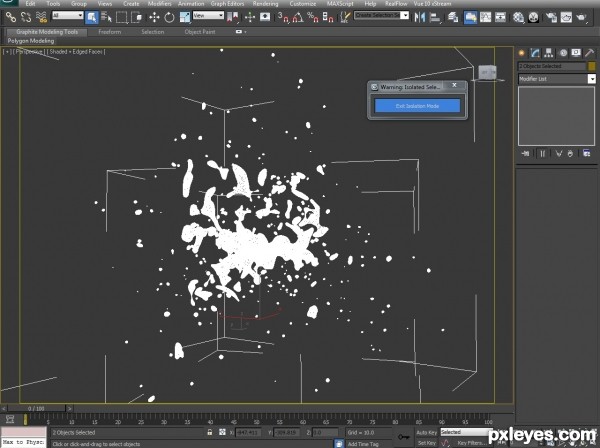Expand the Modifier List dropdown
The width and height of the screenshot is (600, 448).
click(x=592, y=79)
